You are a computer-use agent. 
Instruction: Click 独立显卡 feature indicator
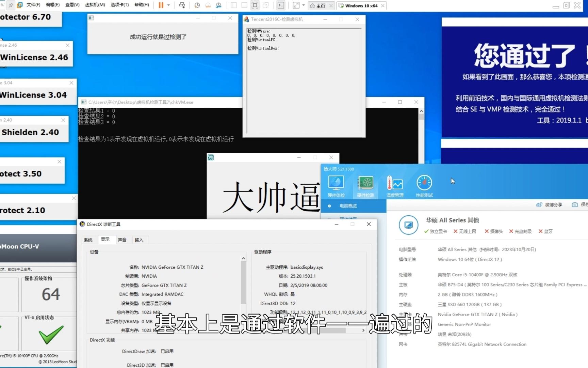tap(436, 231)
